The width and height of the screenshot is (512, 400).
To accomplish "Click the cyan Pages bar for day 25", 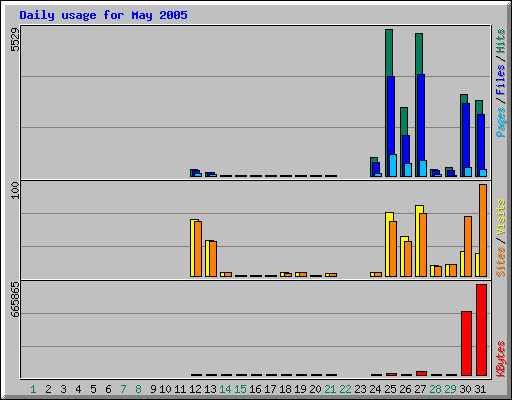I will click(x=393, y=165).
